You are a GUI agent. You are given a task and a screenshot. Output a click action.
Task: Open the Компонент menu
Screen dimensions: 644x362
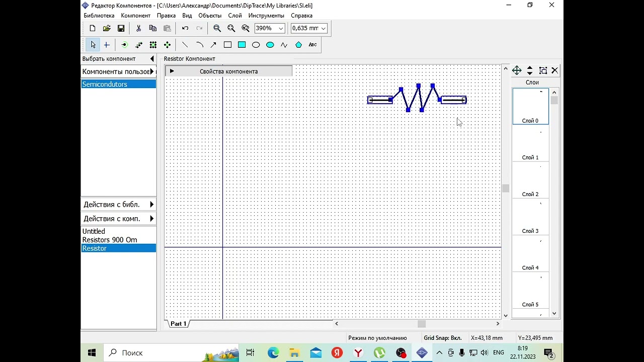pos(135,16)
